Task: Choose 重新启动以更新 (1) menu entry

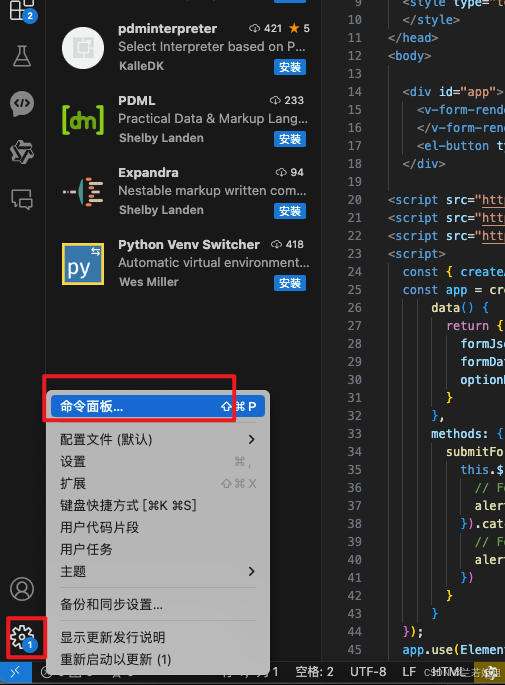Action: pos(158,659)
